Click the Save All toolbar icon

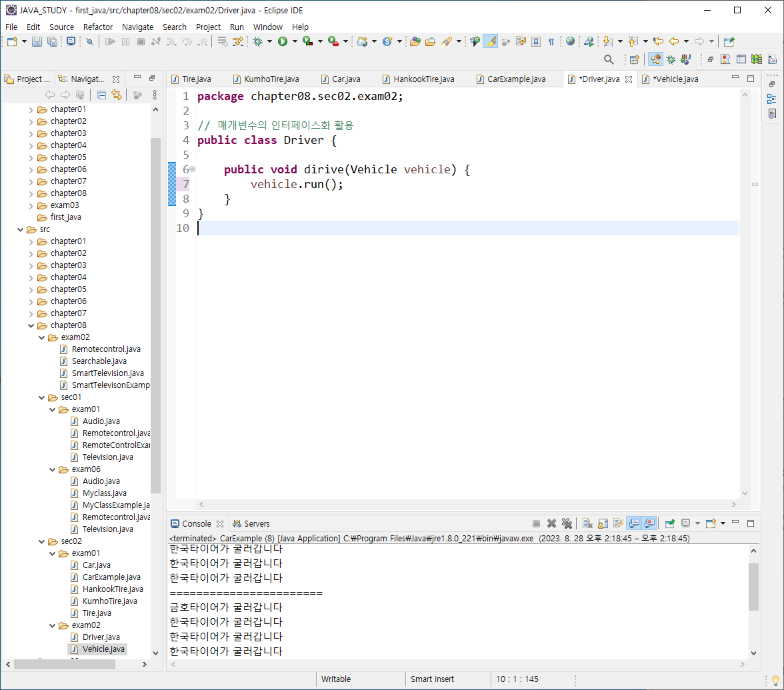[x=52, y=41]
